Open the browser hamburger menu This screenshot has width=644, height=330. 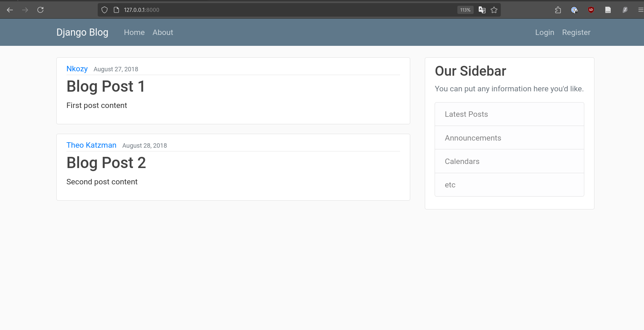pyautogui.click(x=640, y=10)
